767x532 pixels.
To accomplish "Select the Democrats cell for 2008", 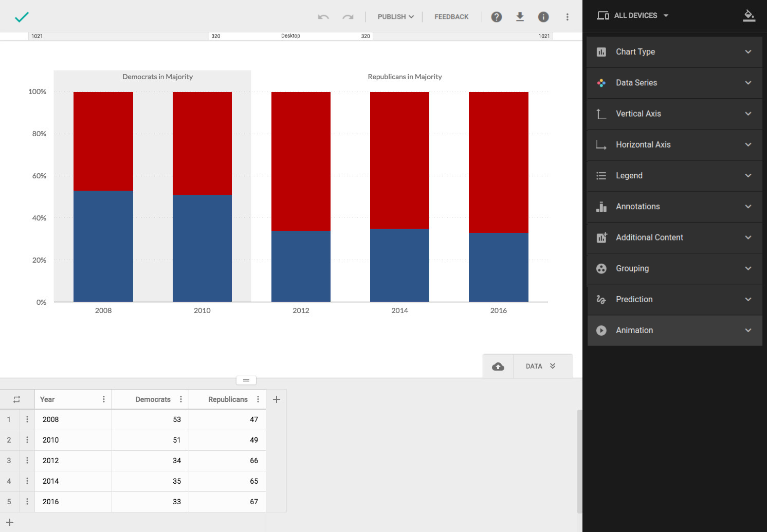I will pyautogui.click(x=151, y=419).
